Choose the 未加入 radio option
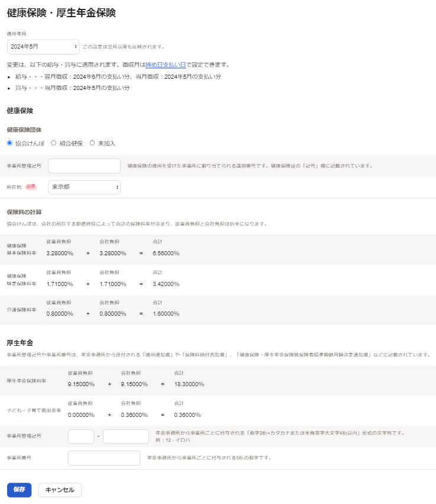Viewport: 436px width, 504px height. 92,143
